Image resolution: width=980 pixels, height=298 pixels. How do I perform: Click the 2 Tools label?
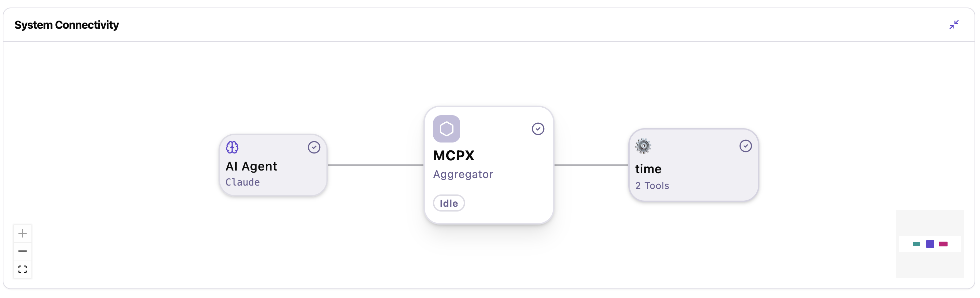click(x=652, y=186)
